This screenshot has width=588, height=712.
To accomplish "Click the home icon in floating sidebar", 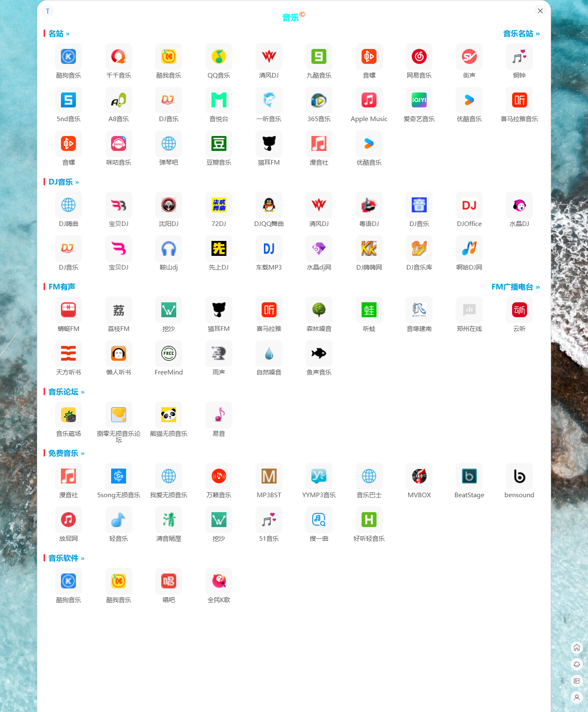I will pos(576,648).
